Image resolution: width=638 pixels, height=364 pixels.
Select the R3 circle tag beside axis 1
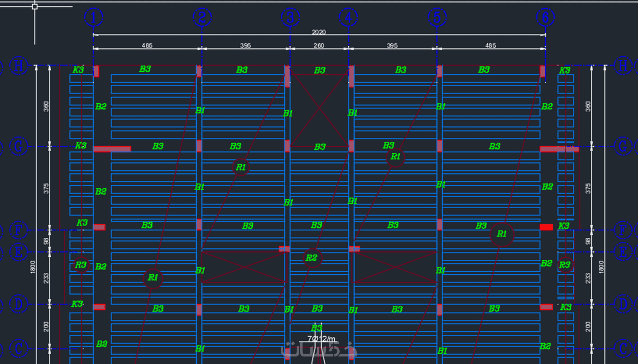[81, 265]
